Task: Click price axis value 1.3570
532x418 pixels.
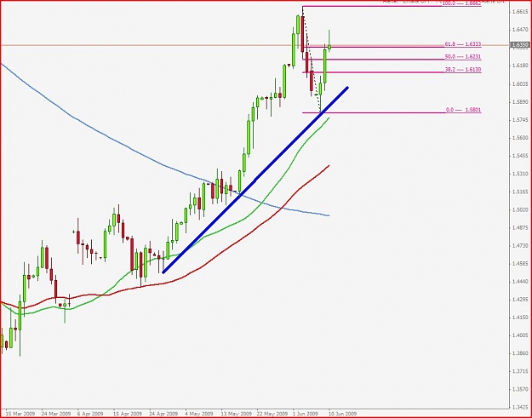Action: [x=520, y=389]
